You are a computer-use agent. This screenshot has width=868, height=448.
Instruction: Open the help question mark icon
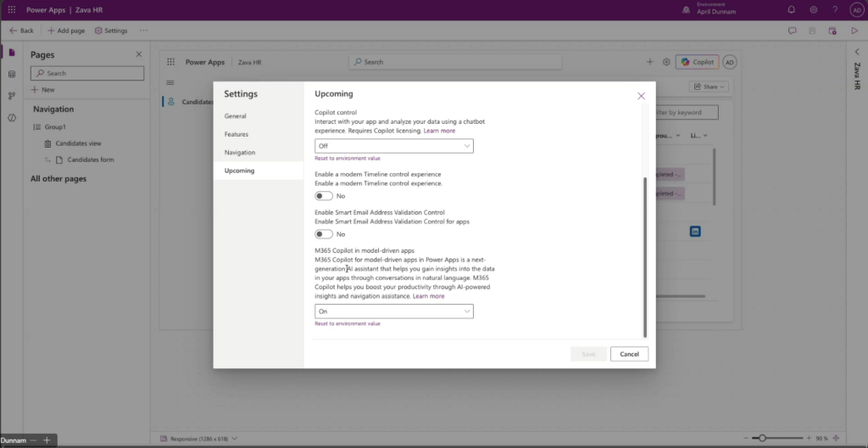(x=835, y=9)
